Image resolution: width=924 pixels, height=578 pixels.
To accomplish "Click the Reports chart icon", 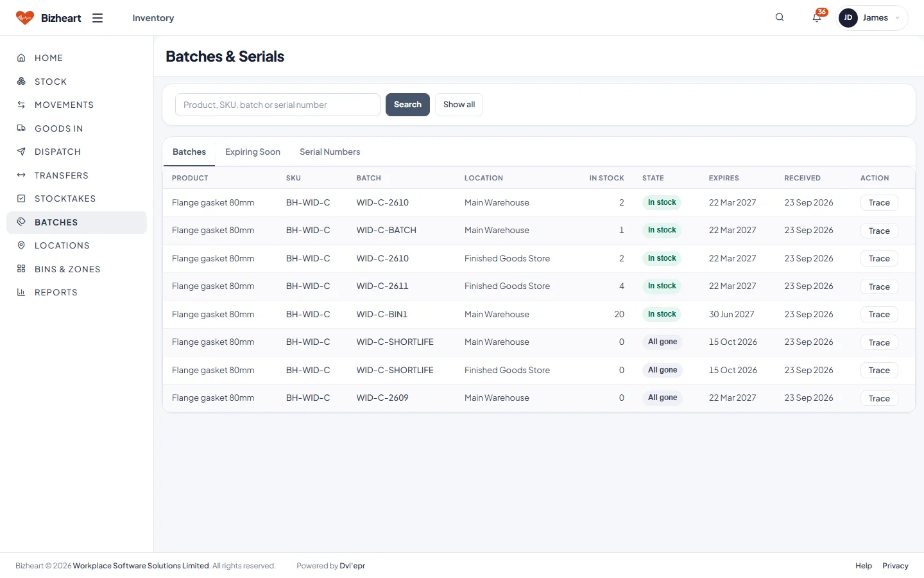I will (21, 292).
